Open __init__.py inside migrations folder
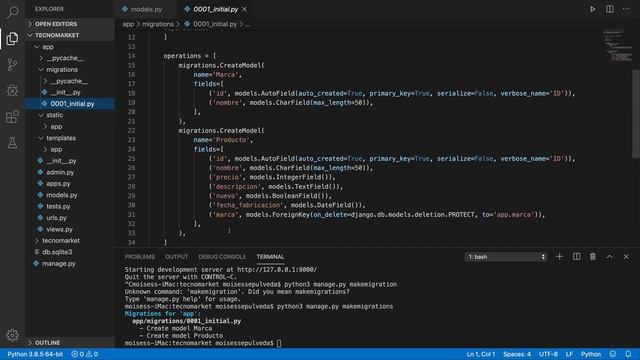Viewport: 640px width, 360px height. coord(70,92)
